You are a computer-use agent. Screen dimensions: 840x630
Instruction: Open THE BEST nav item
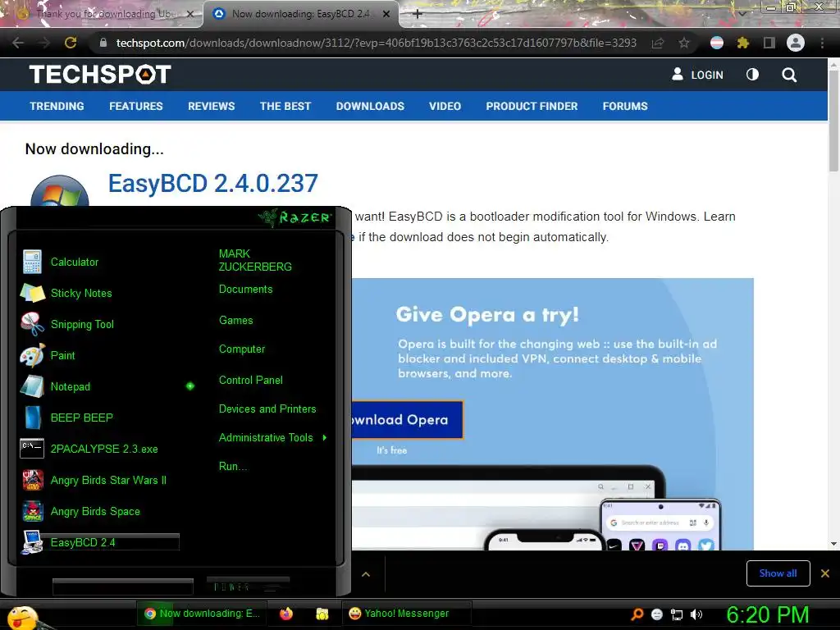click(x=285, y=106)
